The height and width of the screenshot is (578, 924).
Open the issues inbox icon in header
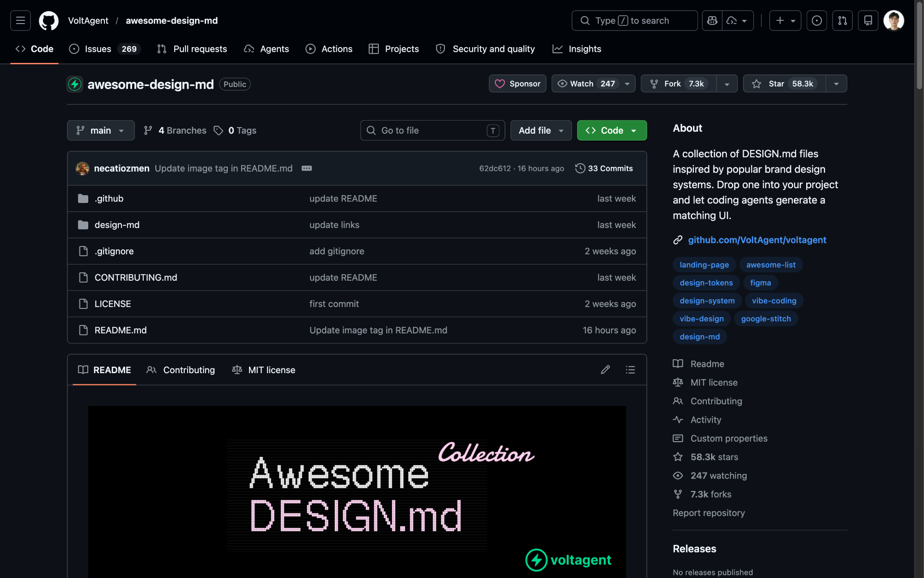point(816,20)
